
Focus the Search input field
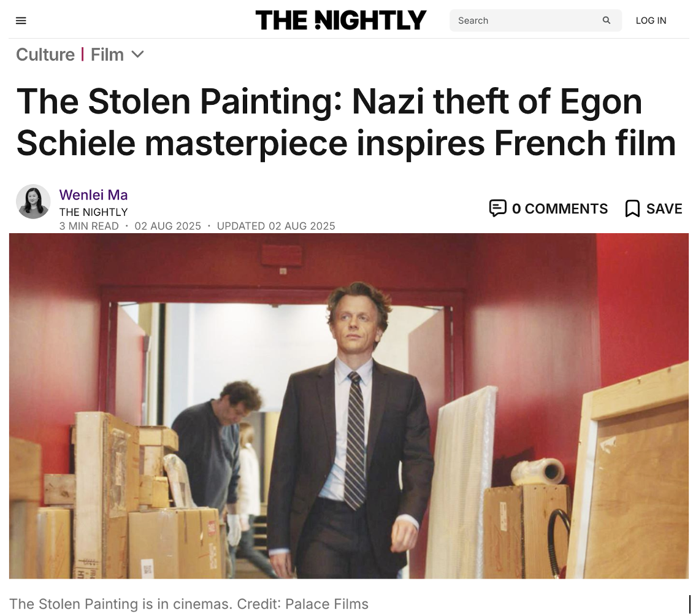528,20
